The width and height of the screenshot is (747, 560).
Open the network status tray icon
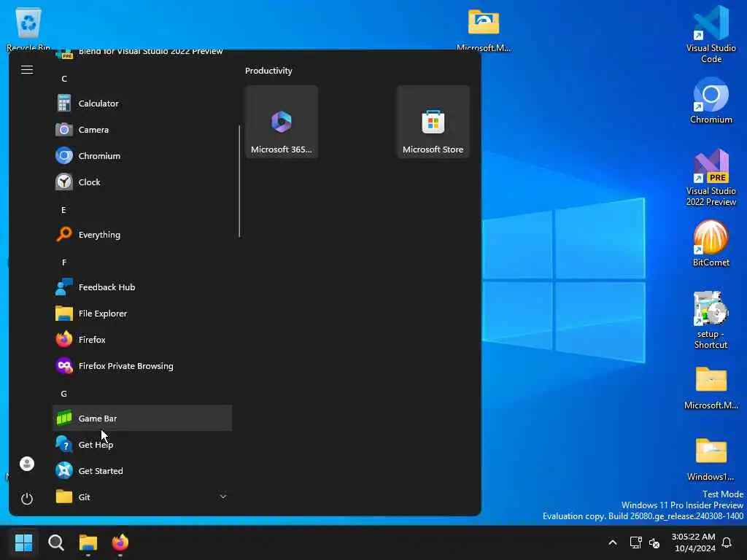click(x=635, y=542)
